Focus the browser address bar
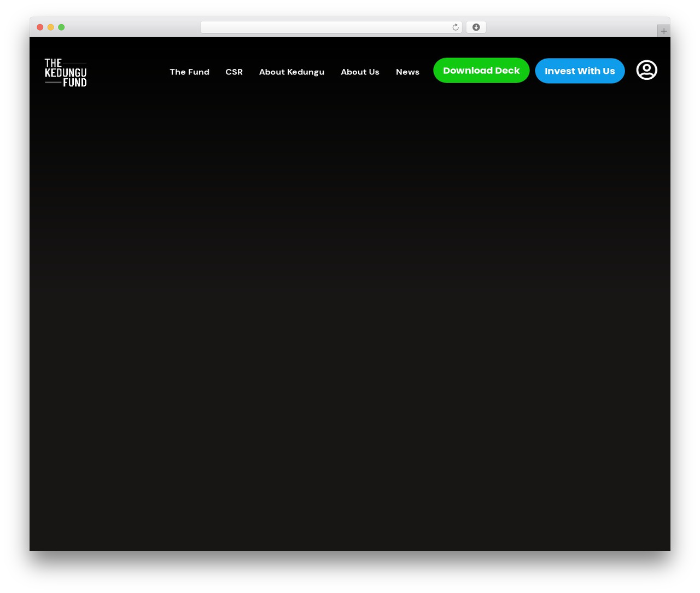Image resolution: width=700 pixels, height=593 pixels. [x=331, y=27]
